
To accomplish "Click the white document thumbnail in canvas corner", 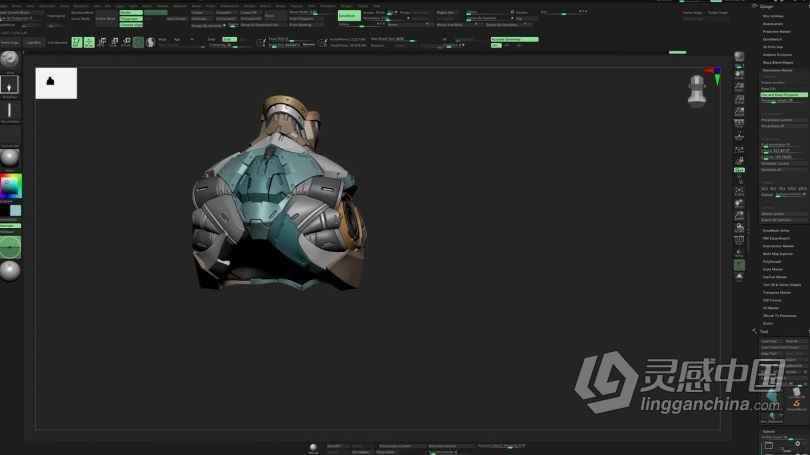I will (x=56, y=83).
